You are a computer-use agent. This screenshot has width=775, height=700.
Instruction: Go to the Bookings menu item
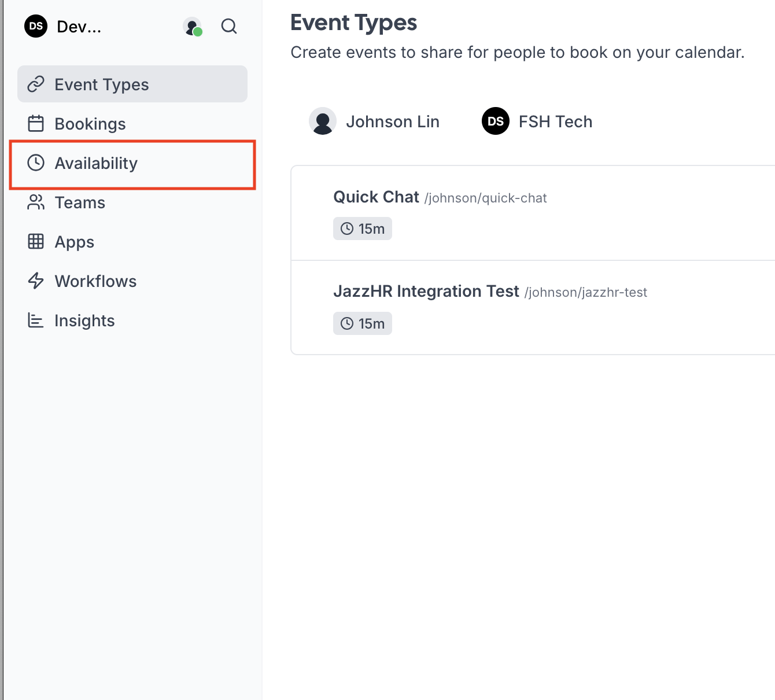(x=90, y=124)
